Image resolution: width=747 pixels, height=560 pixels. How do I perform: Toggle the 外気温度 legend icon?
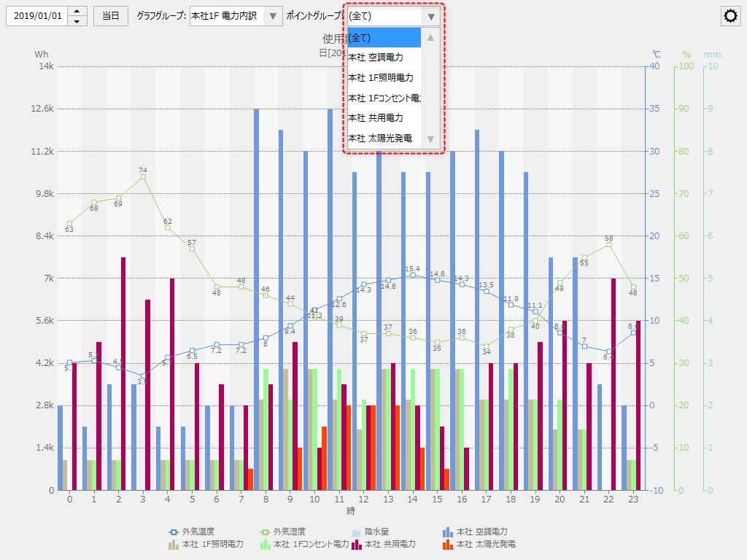click(174, 532)
